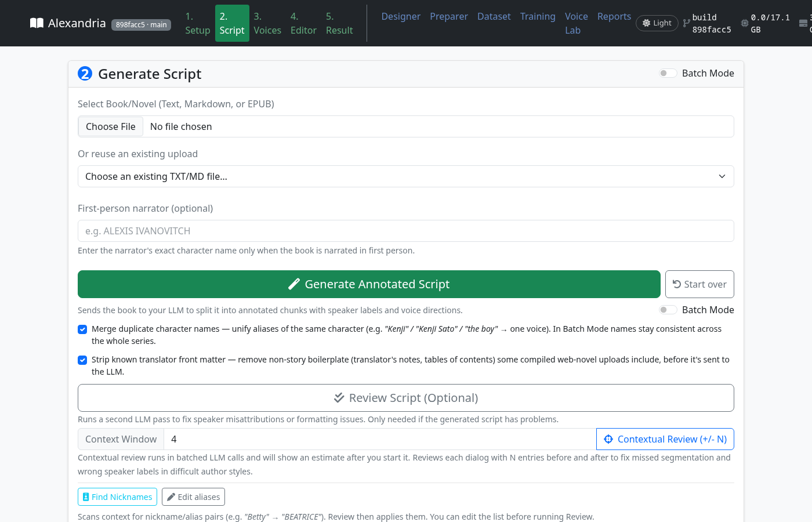Click the crosshair icon on Contextual Review
Image resolution: width=812 pixels, height=522 pixels.
(608, 439)
